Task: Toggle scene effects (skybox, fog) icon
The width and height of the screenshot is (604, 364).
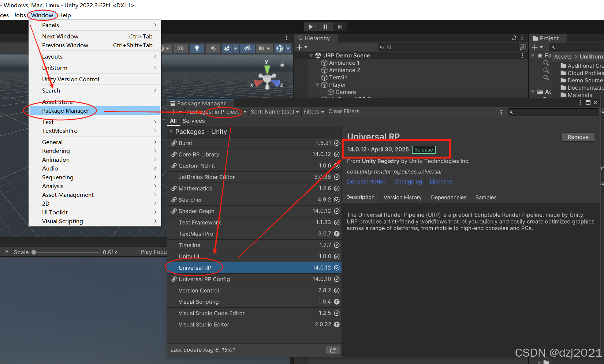Action: point(227,48)
